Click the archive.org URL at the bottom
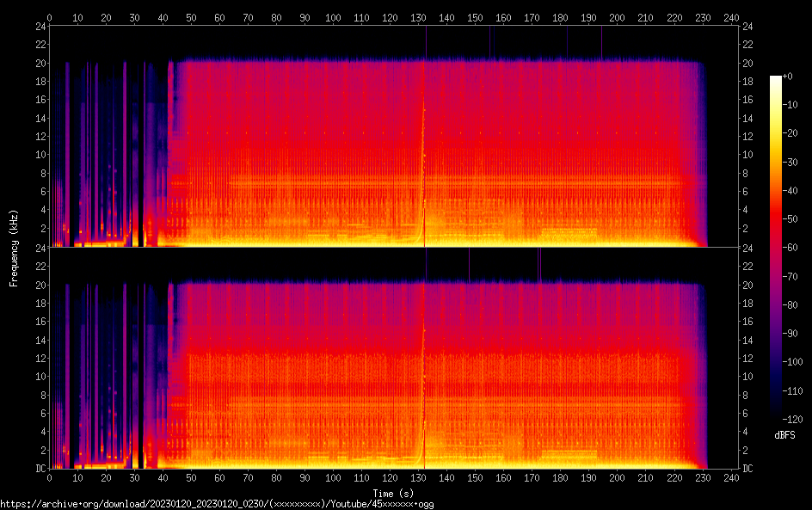The width and height of the screenshot is (812, 510). point(217,504)
